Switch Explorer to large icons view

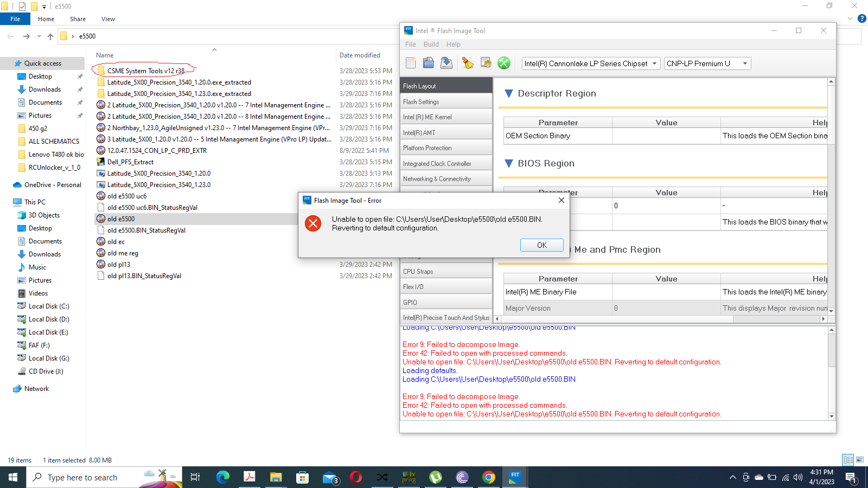pos(860,460)
